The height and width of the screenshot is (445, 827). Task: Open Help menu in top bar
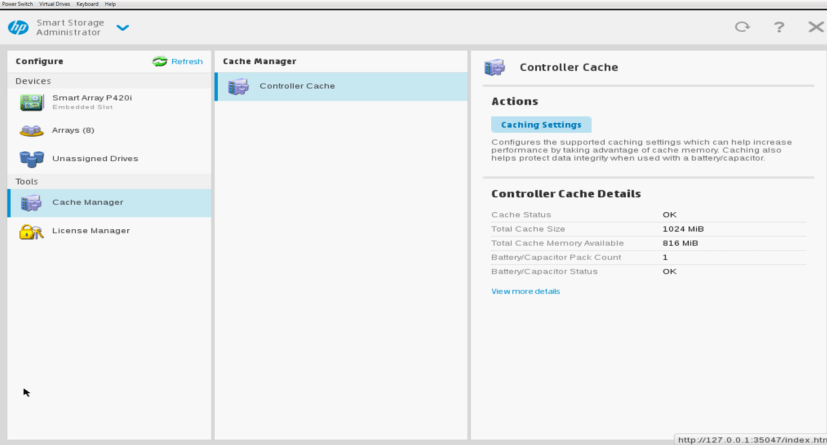(x=110, y=4)
